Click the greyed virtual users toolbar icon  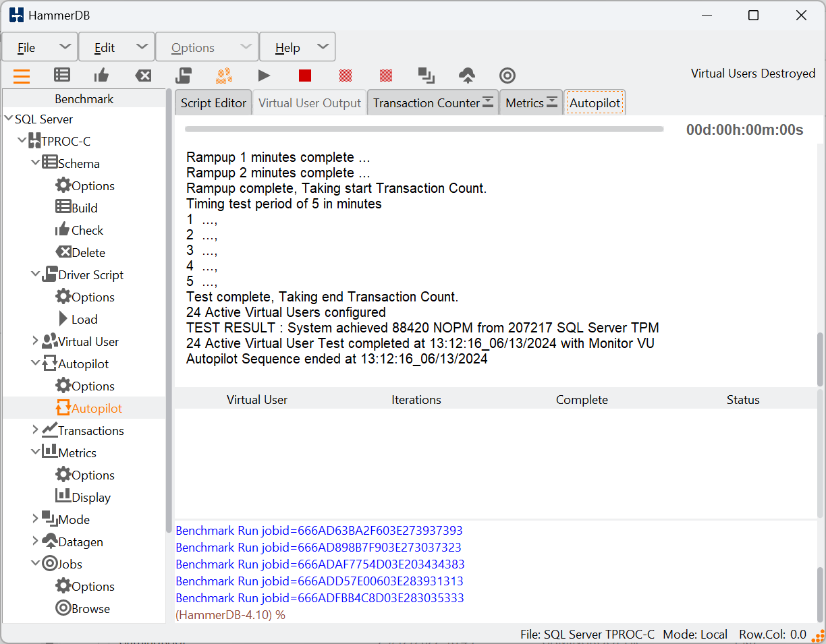click(223, 75)
